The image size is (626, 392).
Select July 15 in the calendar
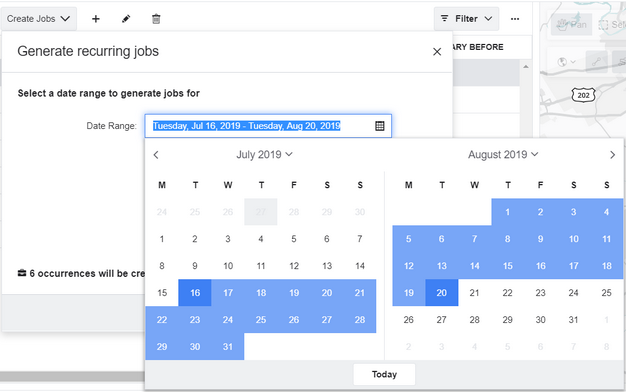pos(162,293)
